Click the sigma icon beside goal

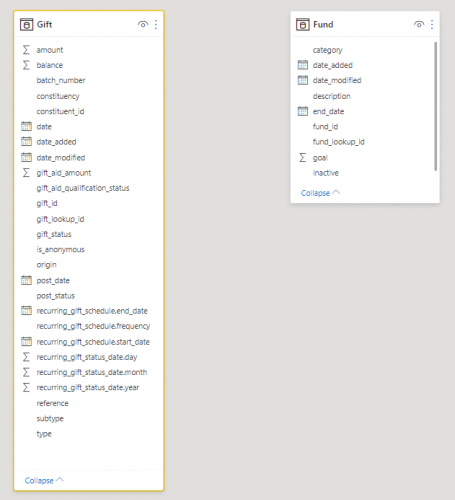point(302,157)
